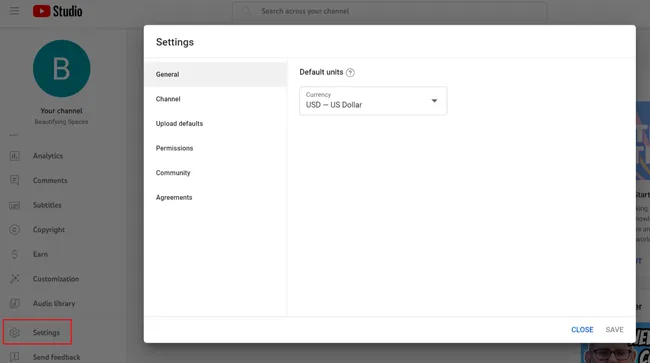
Task: Click the Customization magic wand icon
Action: click(x=15, y=279)
